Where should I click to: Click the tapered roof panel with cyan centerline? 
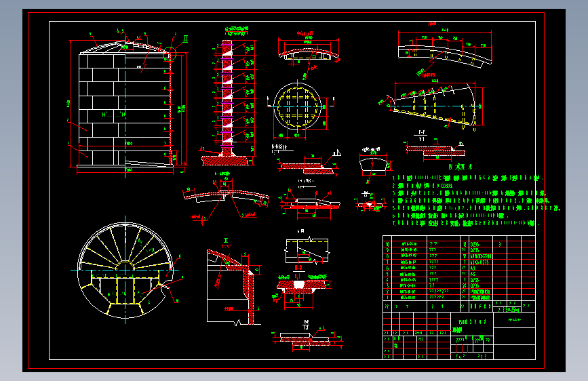[x=435, y=105]
